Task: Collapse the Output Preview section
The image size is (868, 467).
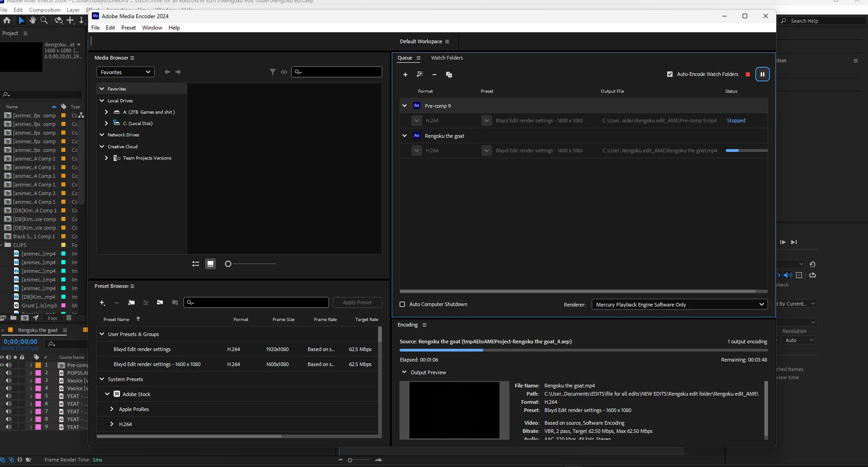Action: click(x=404, y=372)
